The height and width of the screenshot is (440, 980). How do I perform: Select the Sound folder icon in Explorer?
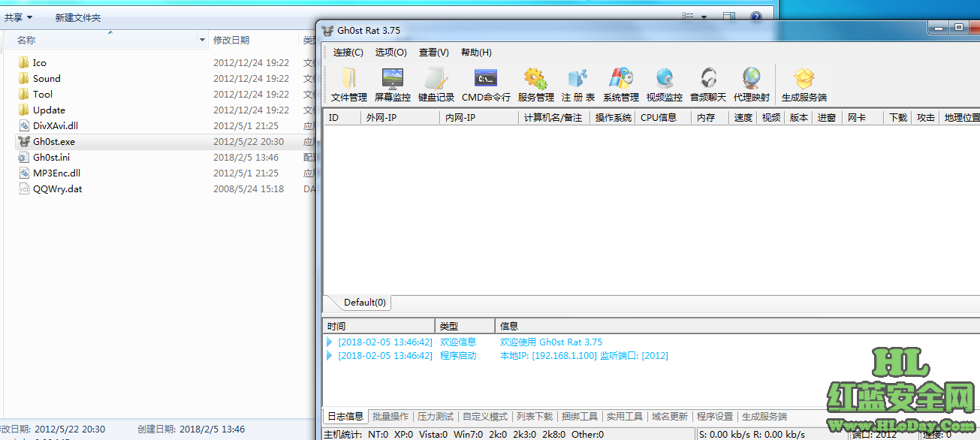(x=23, y=78)
